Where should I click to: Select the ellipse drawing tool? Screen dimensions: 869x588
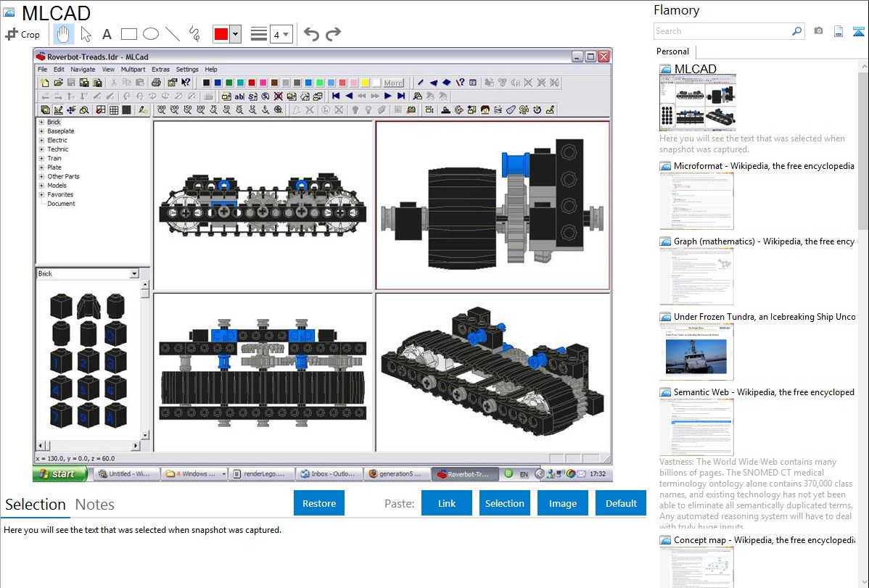[151, 34]
